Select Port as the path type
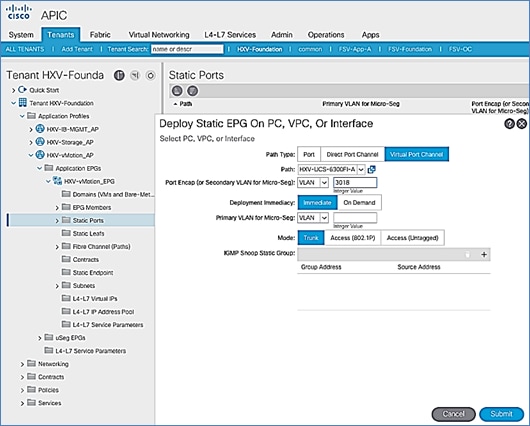The height and width of the screenshot is (426, 530). [309, 154]
